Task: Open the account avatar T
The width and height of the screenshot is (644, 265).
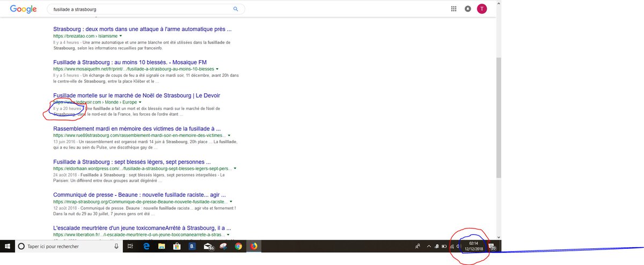Action: click(482, 9)
